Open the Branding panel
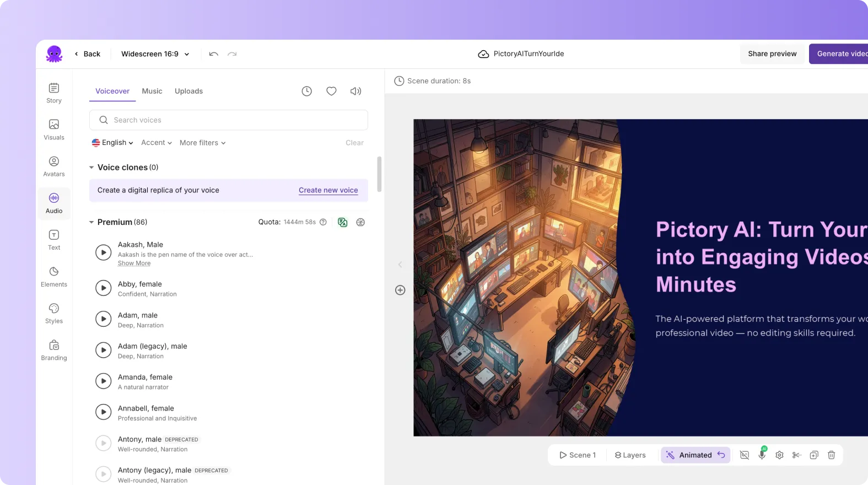This screenshot has width=868, height=485. (x=54, y=351)
